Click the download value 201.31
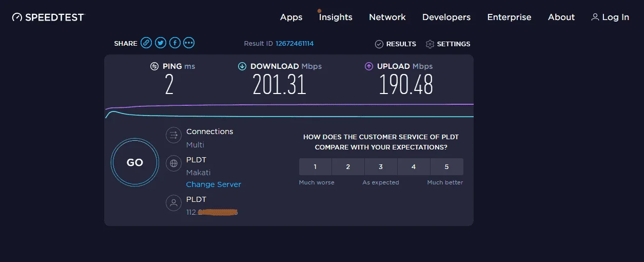This screenshot has height=262, width=644. tap(280, 85)
